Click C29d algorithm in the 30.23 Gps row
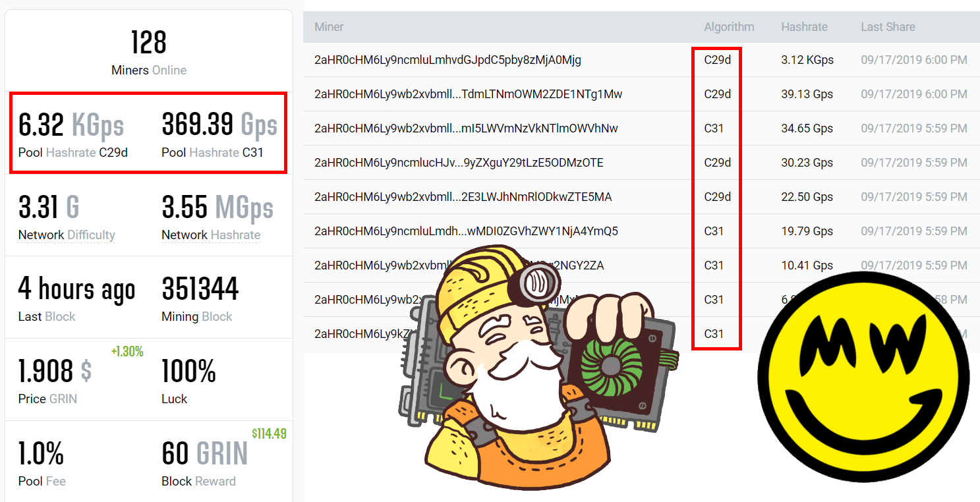The image size is (980, 502). pos(717,163)
